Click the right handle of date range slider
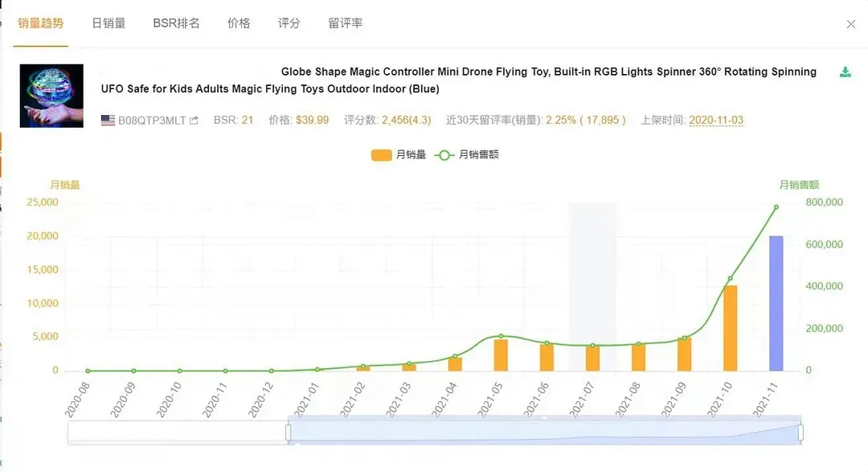 pos(800,432)
